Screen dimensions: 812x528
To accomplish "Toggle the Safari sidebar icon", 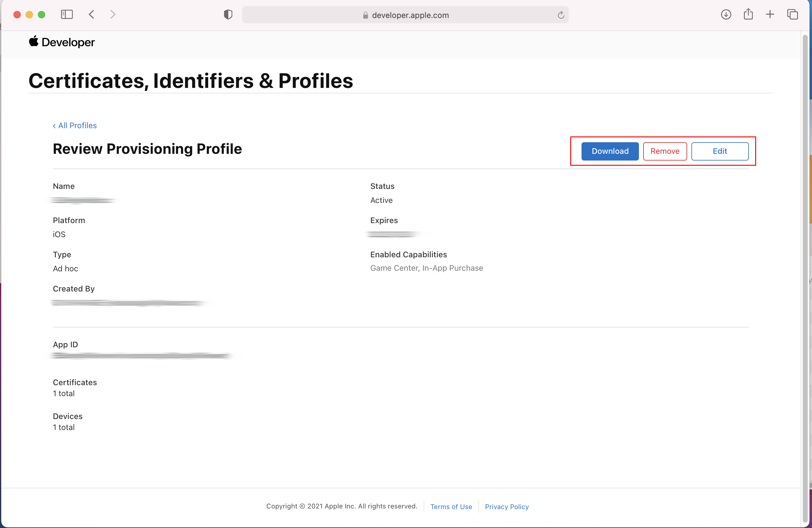I will coord(67,14).
